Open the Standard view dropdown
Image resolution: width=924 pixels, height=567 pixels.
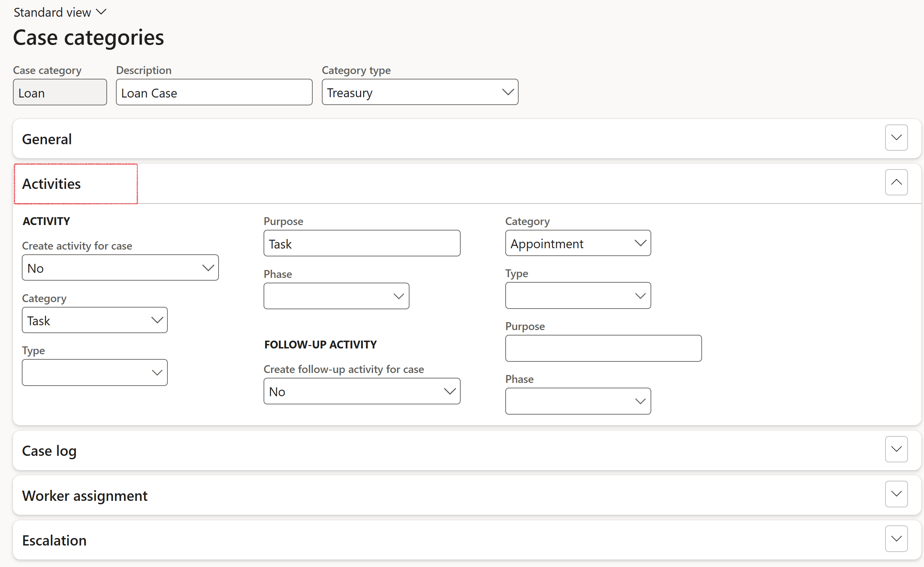[x=60, y=12]
